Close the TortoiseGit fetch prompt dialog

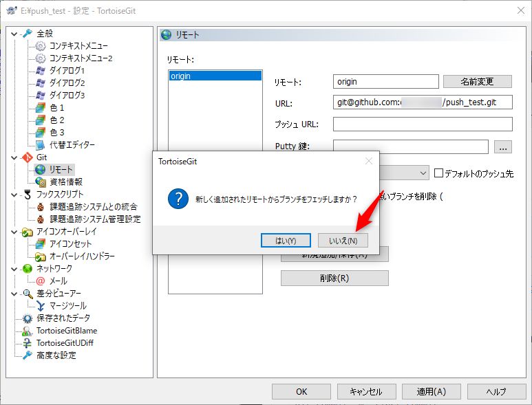pos(369,162)
